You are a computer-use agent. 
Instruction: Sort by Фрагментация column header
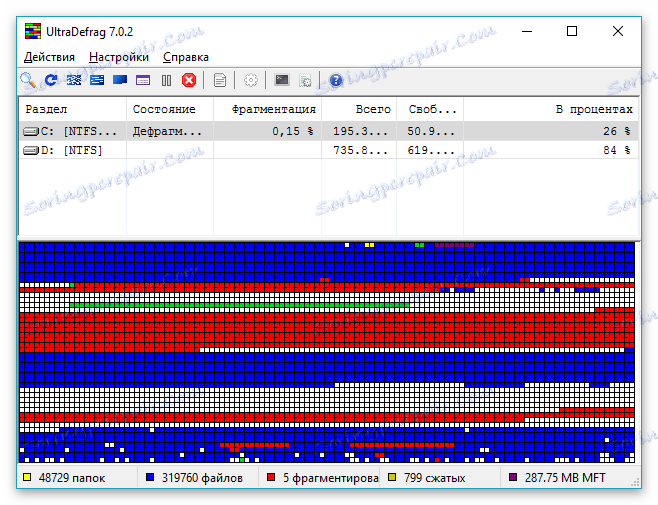tap(268, 109)
